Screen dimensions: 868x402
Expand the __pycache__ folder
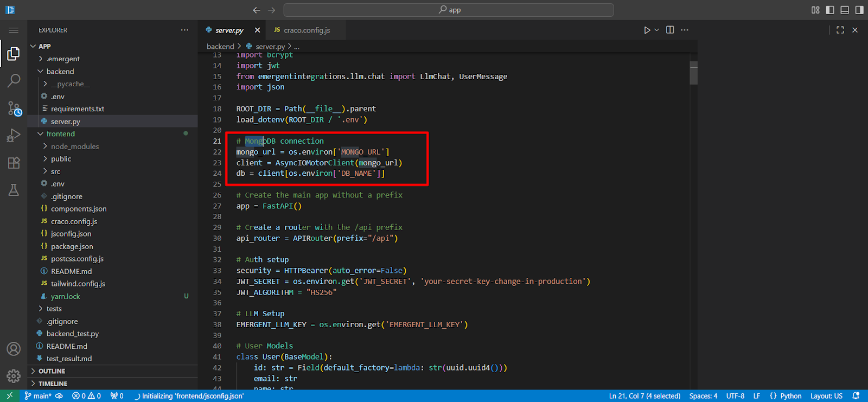pos(113,84)
